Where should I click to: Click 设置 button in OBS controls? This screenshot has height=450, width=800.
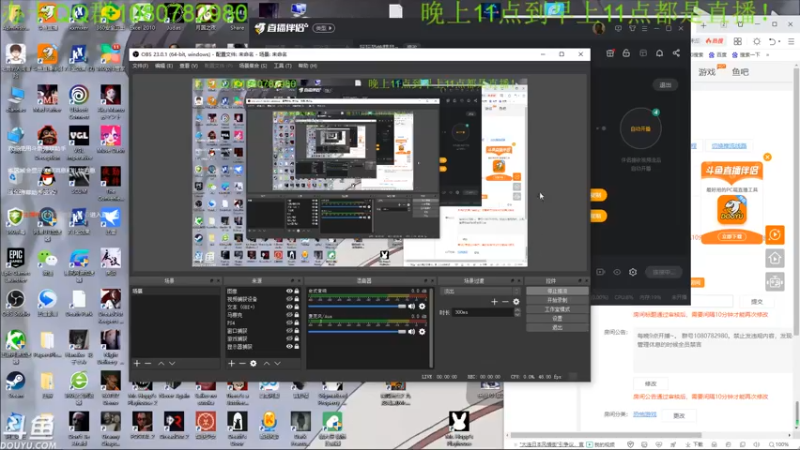557,318
